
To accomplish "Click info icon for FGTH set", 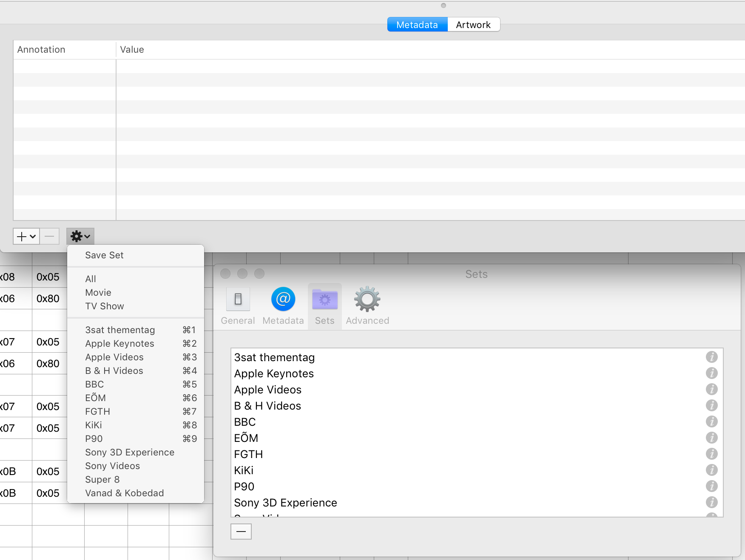I will click(x=712, y=454).
